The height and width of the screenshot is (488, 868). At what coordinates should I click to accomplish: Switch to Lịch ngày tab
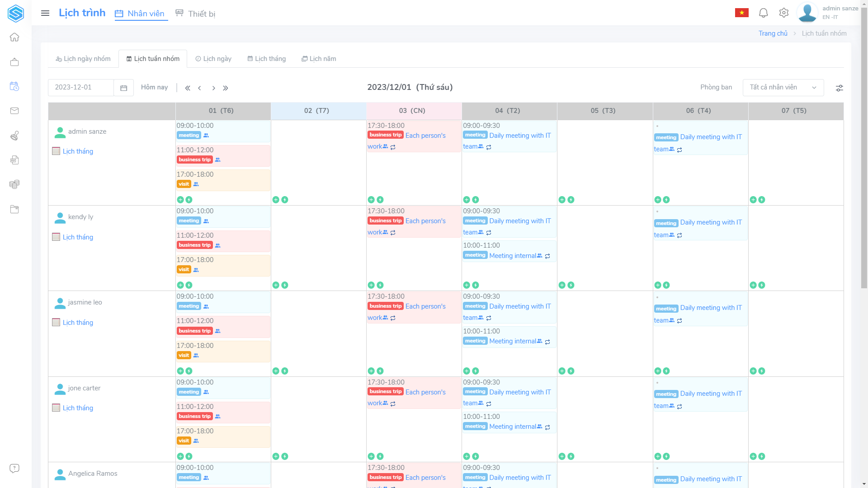pyautogui.click(x=213, y=59)
